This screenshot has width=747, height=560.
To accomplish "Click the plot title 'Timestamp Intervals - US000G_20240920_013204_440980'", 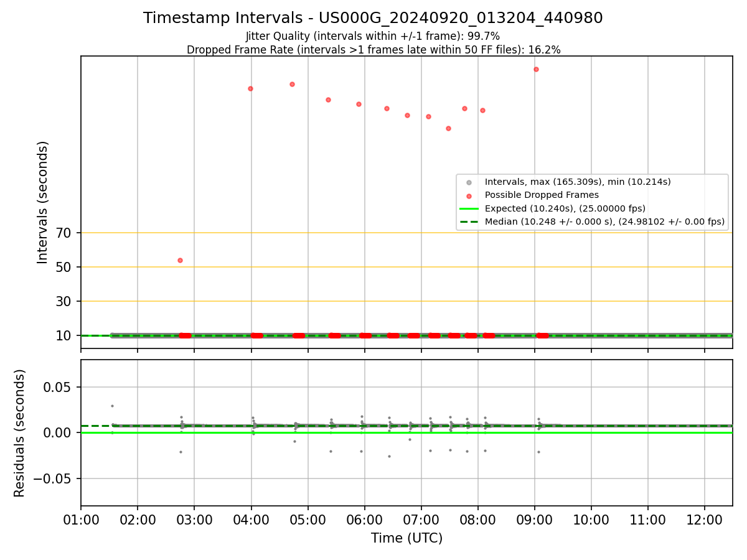I will 373,18.
